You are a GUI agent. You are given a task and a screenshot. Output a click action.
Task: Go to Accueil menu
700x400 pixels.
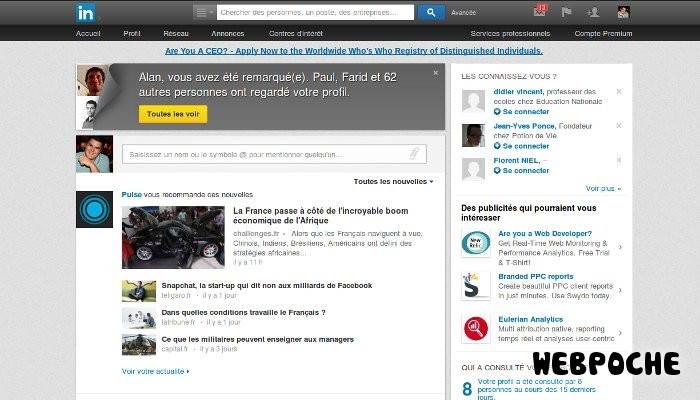click(88, 33)
